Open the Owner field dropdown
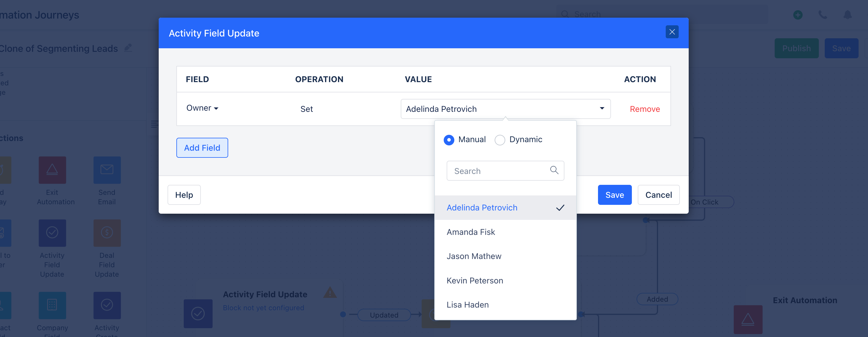This screenshot has height=337, width=868. coord(202,108)
